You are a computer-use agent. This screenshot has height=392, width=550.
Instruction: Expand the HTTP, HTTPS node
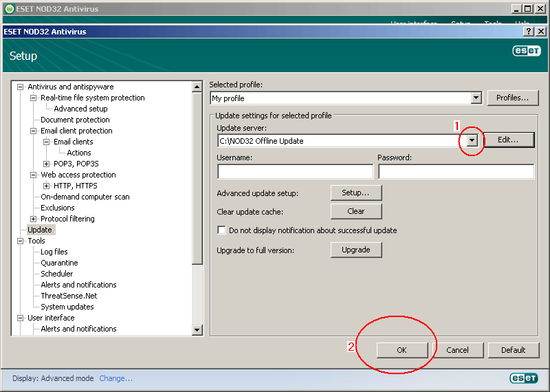pyautogui.click(x=46, y=186)
